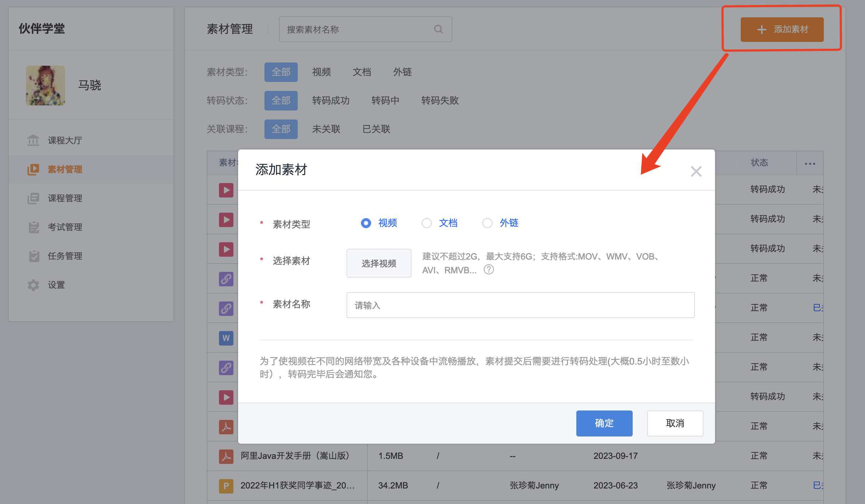Open 设置 in the sidebar
The width and height of the screenshot is (865, 504).
click(x=91, y=285)
